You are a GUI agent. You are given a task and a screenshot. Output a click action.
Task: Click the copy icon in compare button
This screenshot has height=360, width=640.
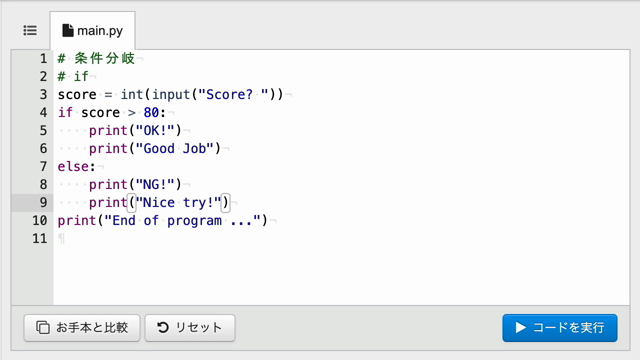[x=43, y=327]
